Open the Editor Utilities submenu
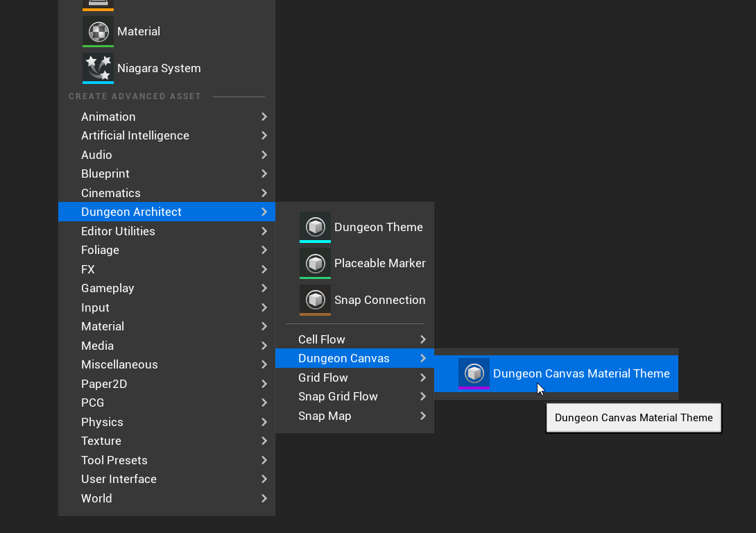The width and height of the screenshot is (756, 533). [167, 231]
